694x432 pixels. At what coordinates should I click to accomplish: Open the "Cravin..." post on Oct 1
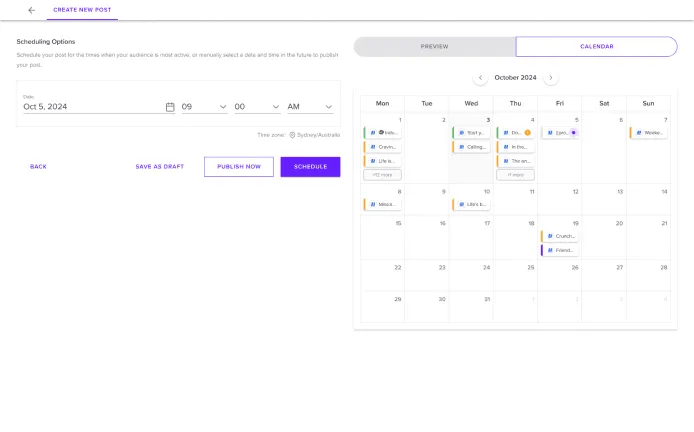pyautogui.click(x=382, y=147)
